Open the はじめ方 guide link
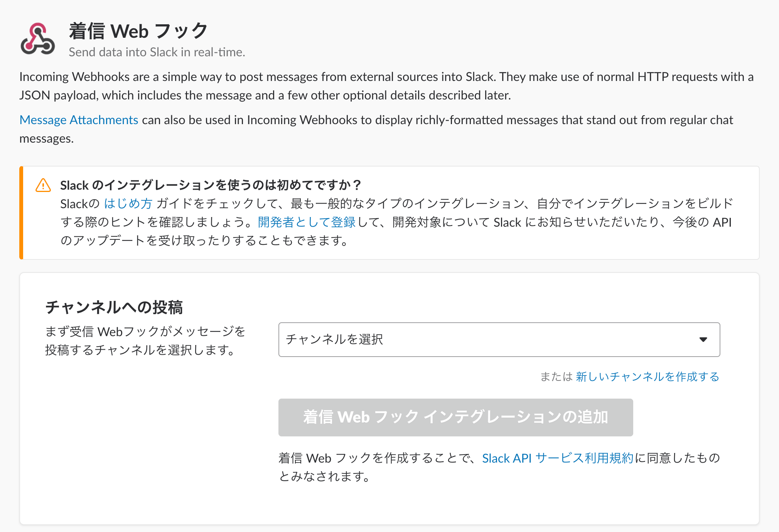 pos(128,204)
